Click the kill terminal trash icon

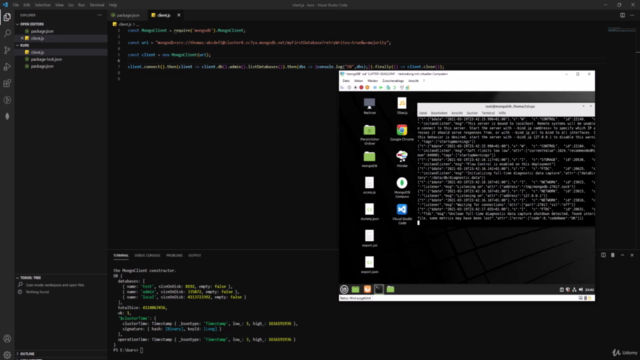613,255
